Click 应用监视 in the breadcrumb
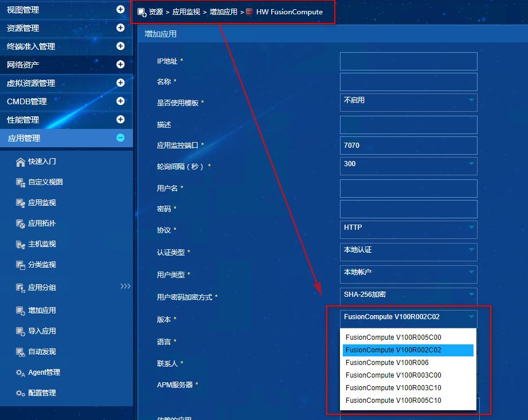This screenshot has height=420, width=528. pyautogui.click(x=186, y=12)
